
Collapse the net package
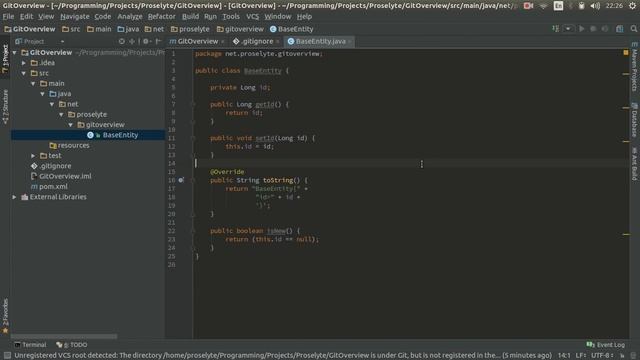pyautogui.click(x=52, y=104)
